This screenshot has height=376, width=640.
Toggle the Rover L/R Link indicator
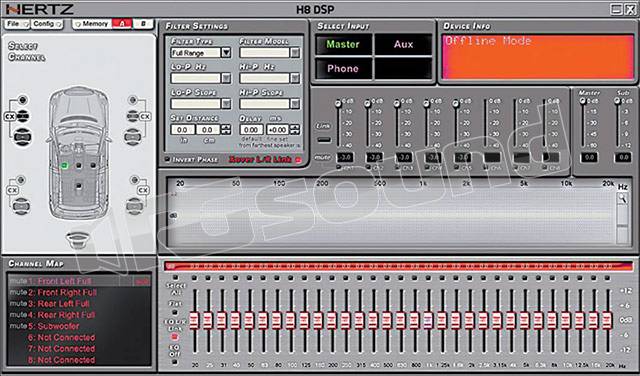point(299,160)
